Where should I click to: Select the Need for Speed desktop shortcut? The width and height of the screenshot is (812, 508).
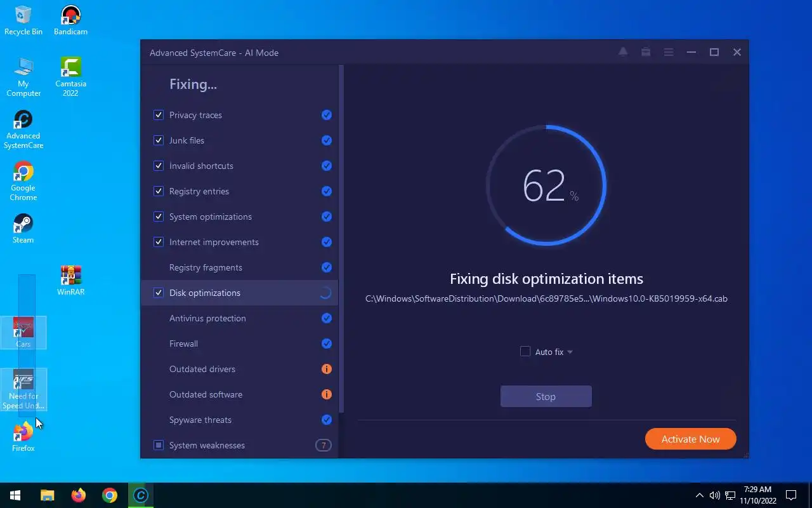23,390
